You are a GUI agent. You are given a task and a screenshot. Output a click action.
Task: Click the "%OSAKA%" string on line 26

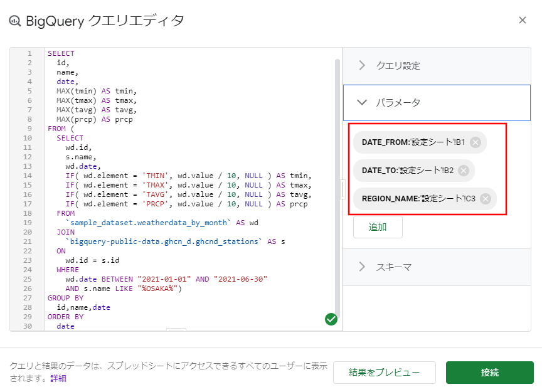tap(157, 289)
